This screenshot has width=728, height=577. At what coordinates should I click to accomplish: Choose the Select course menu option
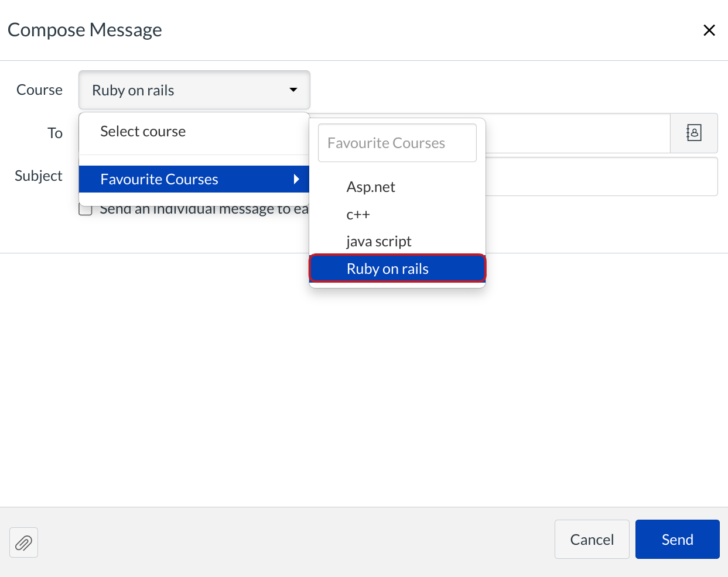(143, 132)
